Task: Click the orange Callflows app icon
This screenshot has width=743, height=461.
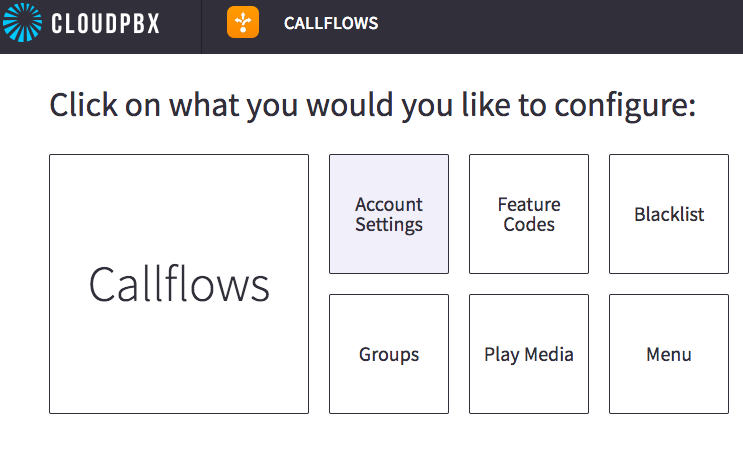Action: (243, 22)
